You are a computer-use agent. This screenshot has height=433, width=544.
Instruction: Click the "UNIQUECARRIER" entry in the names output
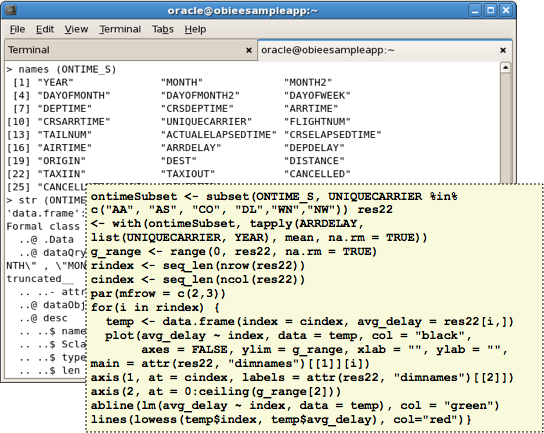pyautogui.click(x=206, y=122)
